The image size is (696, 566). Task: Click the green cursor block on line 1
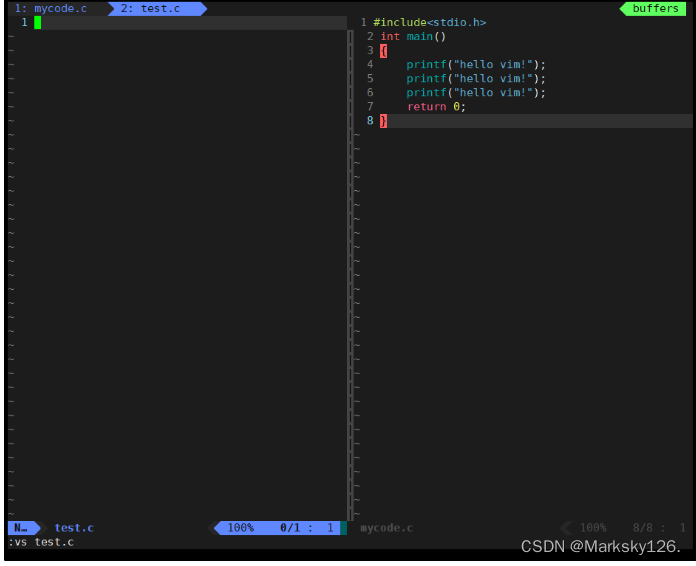pyautogui.click(x=38, y=23)
